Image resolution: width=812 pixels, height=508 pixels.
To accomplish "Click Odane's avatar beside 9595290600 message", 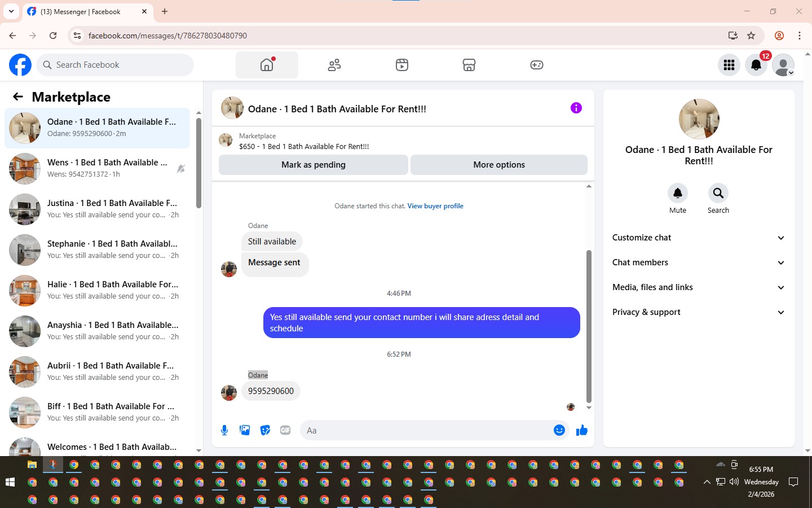I will (229, 393).
